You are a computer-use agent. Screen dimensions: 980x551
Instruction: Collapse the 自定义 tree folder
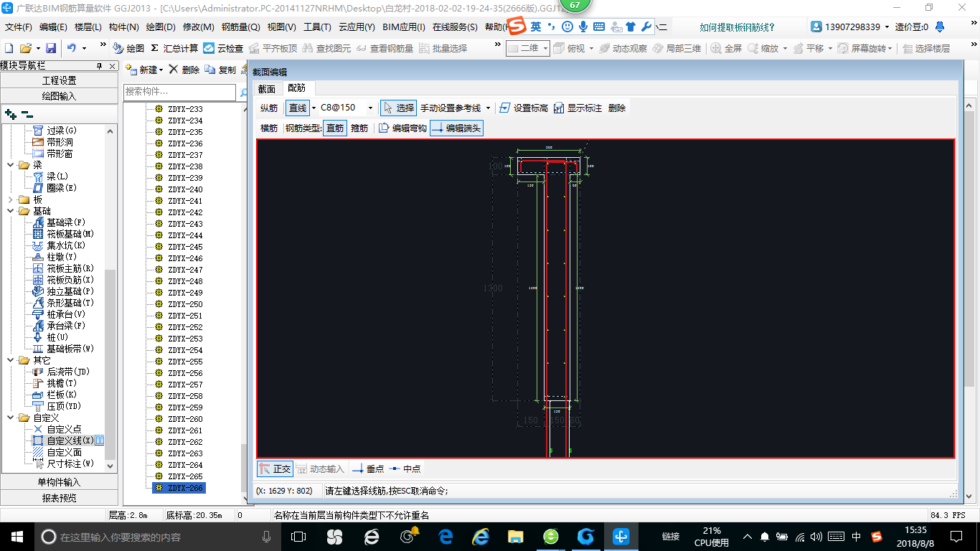(x=10, y=418)
